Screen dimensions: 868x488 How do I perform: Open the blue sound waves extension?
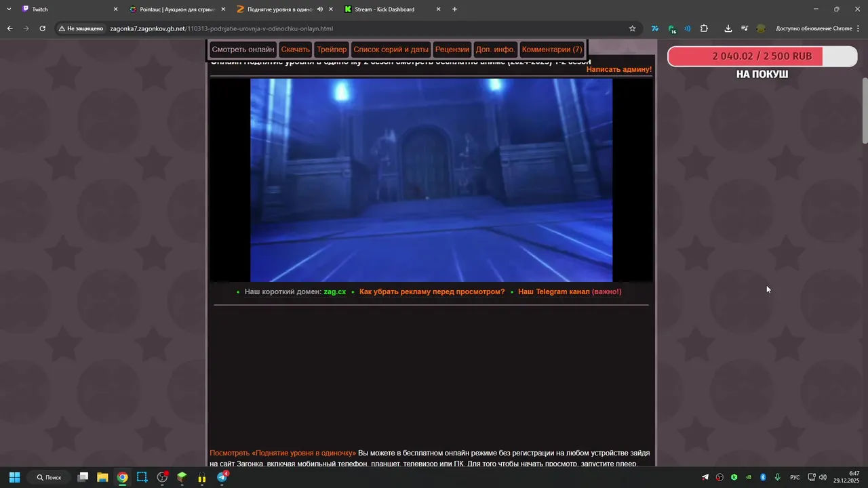[688, 28]
